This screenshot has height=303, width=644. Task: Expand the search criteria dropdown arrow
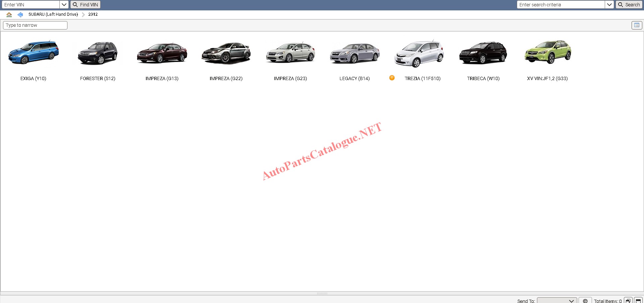pos(609,5)
